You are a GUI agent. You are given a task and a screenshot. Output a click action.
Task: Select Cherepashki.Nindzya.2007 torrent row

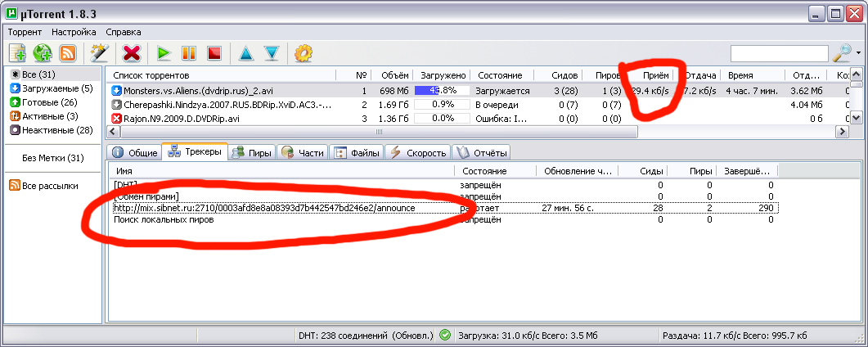pyautogui.click(x=476, y=105)
